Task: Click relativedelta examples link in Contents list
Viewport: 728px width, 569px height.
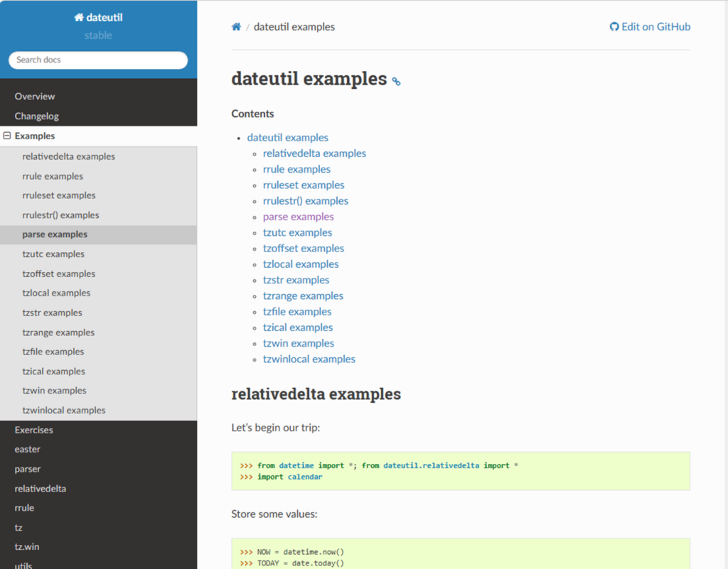Action: pos(314,153)
